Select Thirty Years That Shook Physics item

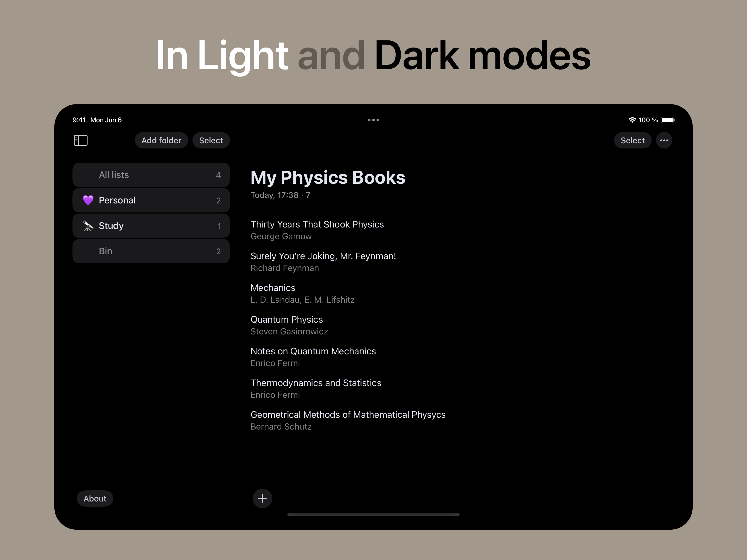[317, 230]
